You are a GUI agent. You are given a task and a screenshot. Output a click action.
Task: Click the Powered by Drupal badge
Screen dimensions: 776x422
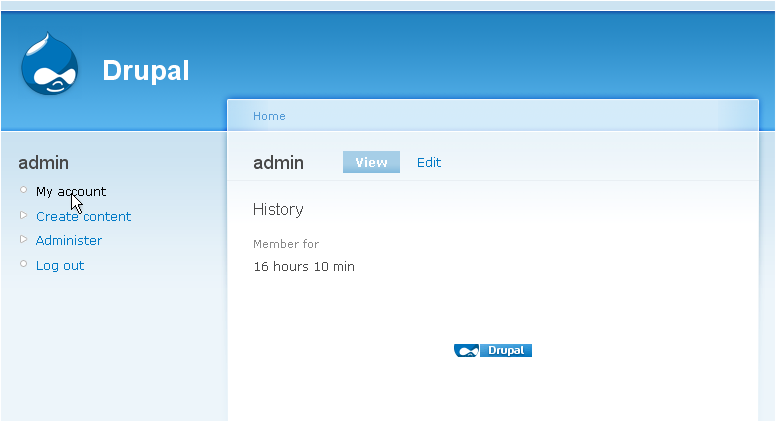493,350
